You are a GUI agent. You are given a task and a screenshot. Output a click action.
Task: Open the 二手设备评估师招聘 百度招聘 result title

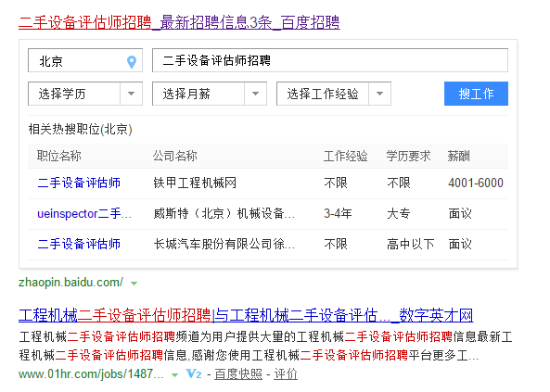[x=179, y=22]
